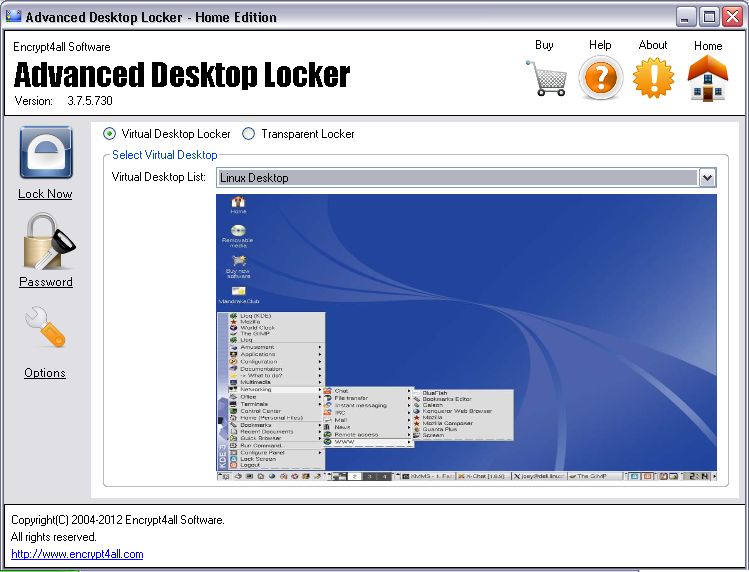Click the About label text

(653, 45)
